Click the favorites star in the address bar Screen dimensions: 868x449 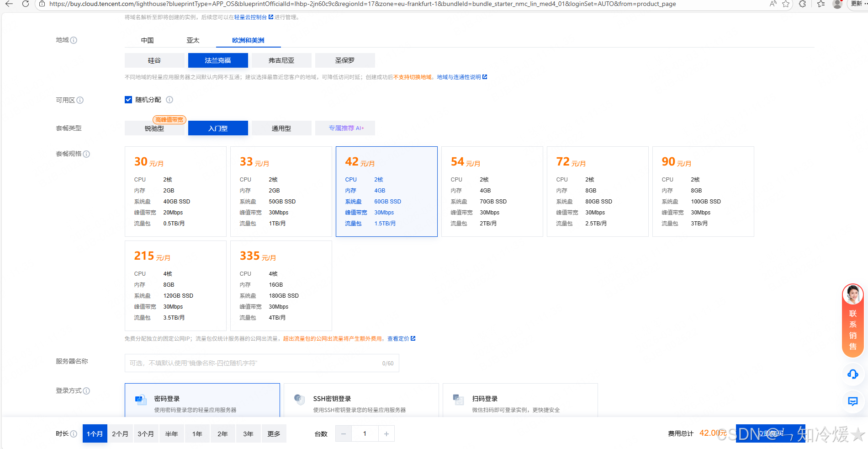(x=786, y=4)
